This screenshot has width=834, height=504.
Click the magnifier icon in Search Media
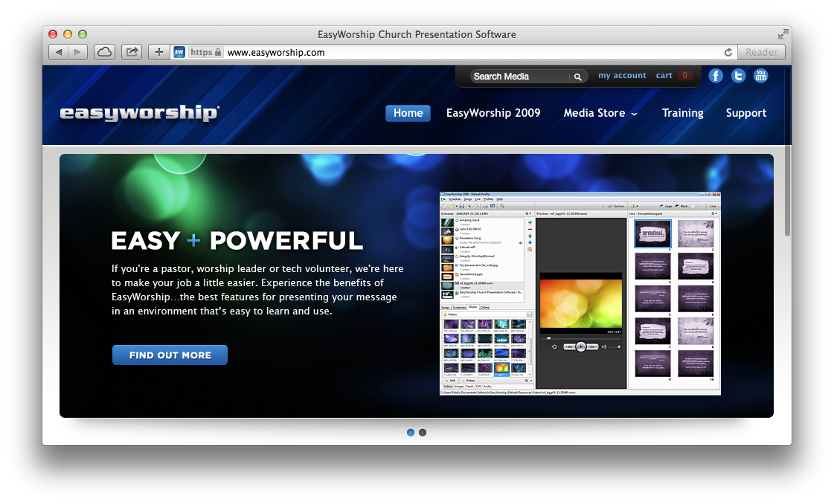tap(577, 77)
